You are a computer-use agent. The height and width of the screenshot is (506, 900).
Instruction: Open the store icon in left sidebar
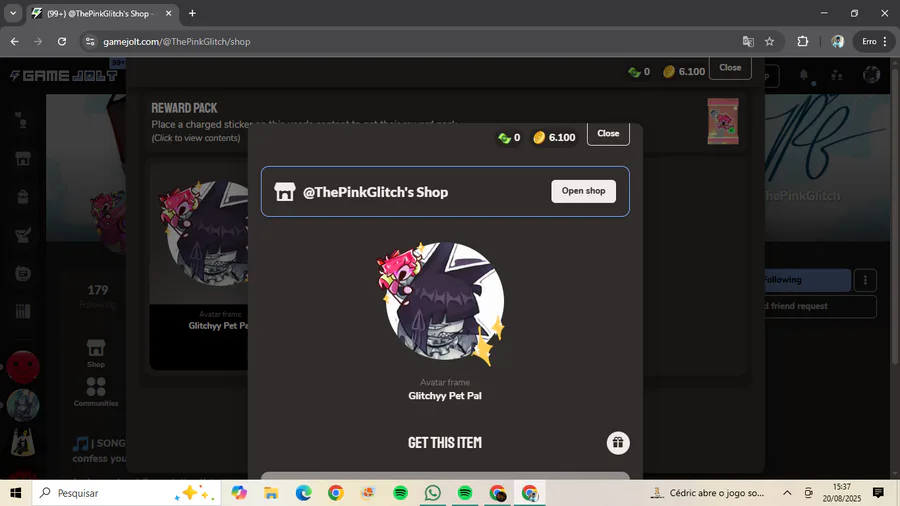pos(23,159)
